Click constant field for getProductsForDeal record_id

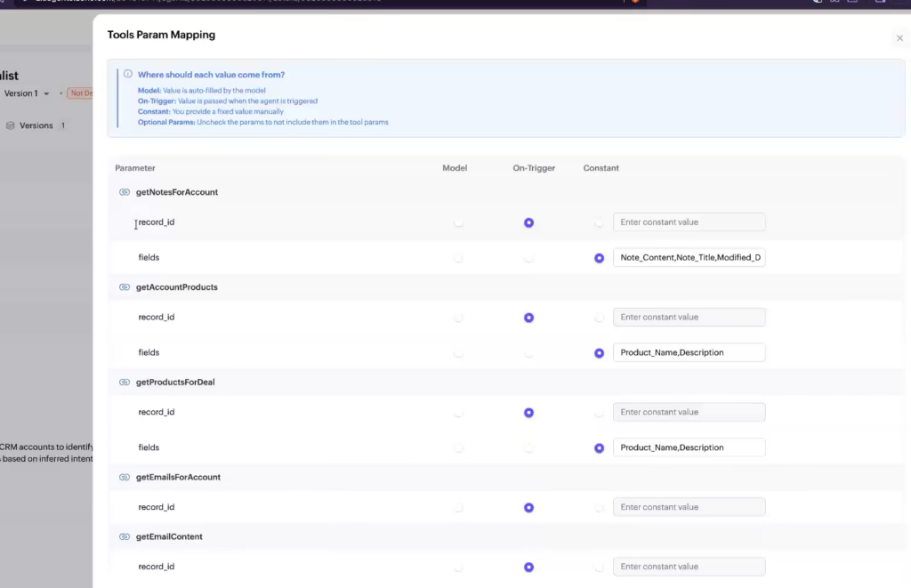(x=689, y=412)
